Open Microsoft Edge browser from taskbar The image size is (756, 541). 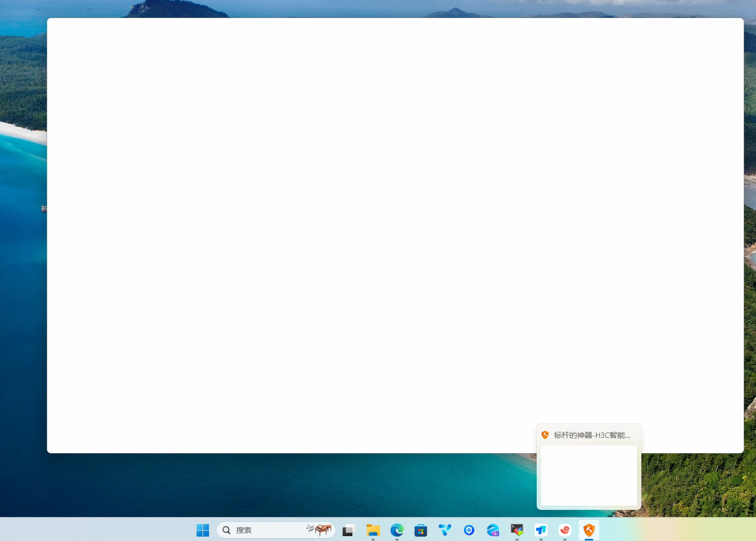pyautogui.click(x=397, y=530)
